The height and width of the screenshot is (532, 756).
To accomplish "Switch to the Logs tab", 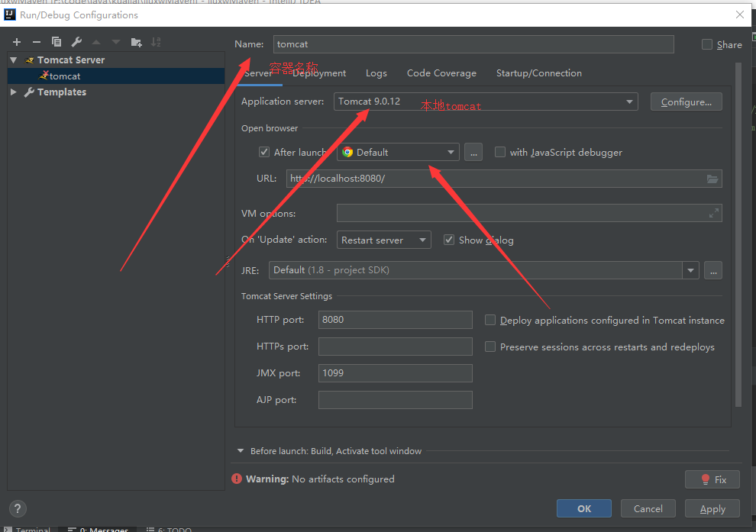I will [376, 73].
